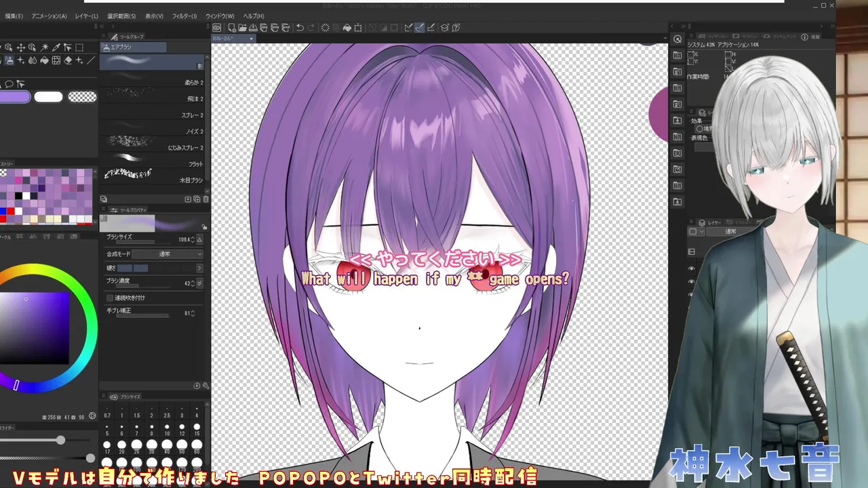Viewport: 868px width, 488px height.
Task: Click the open file folder icon
Action: [241, 28]
